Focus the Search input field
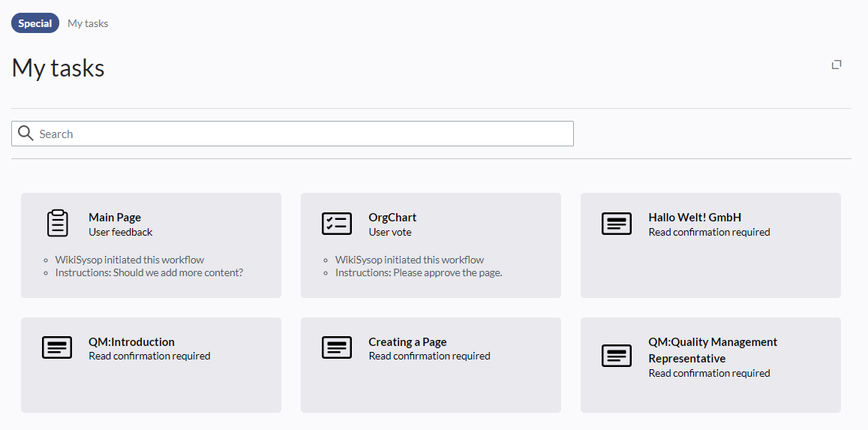 pyautogui.click(x=293, y=134)
